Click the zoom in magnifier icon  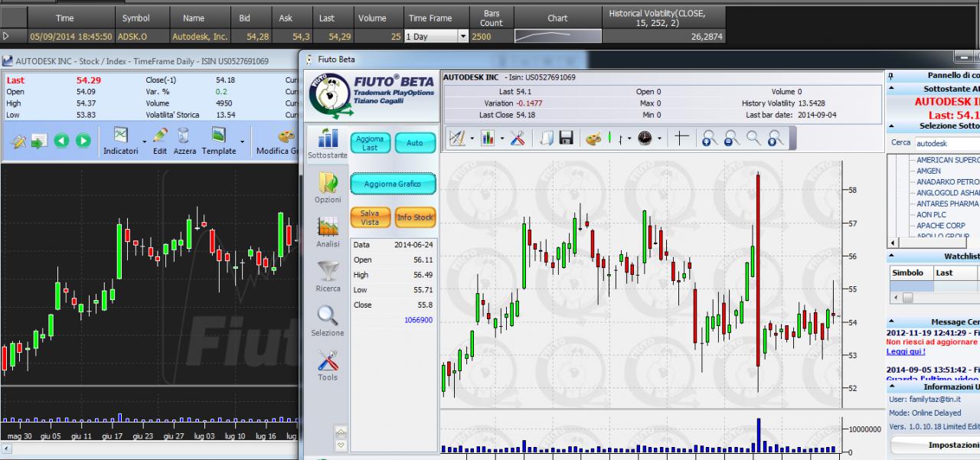click(x=710, y=138)
